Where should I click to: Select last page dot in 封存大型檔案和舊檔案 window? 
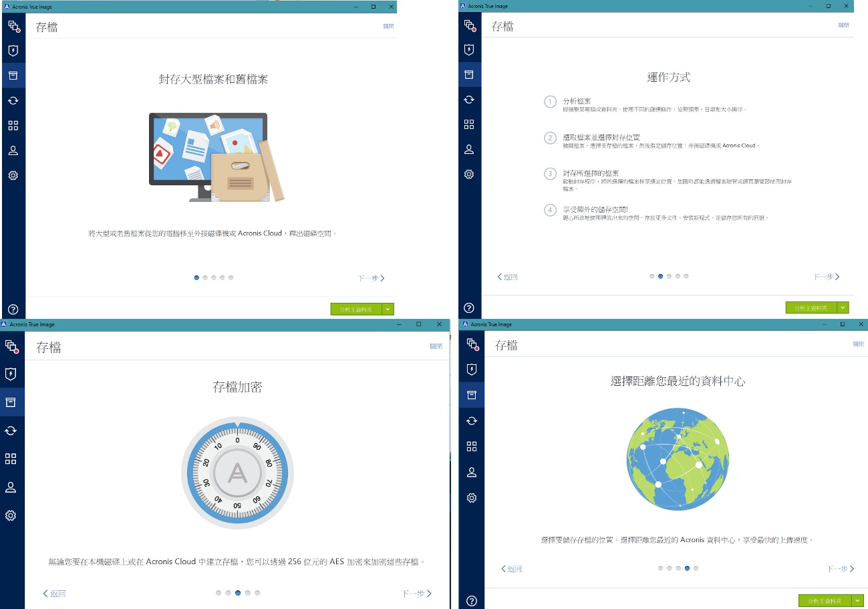(x=231, y=277)
